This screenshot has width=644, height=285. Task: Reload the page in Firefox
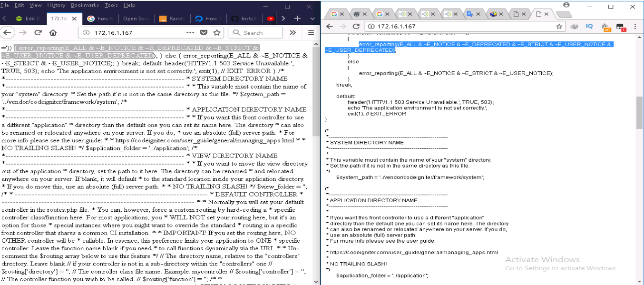click(x=38, y=33)
